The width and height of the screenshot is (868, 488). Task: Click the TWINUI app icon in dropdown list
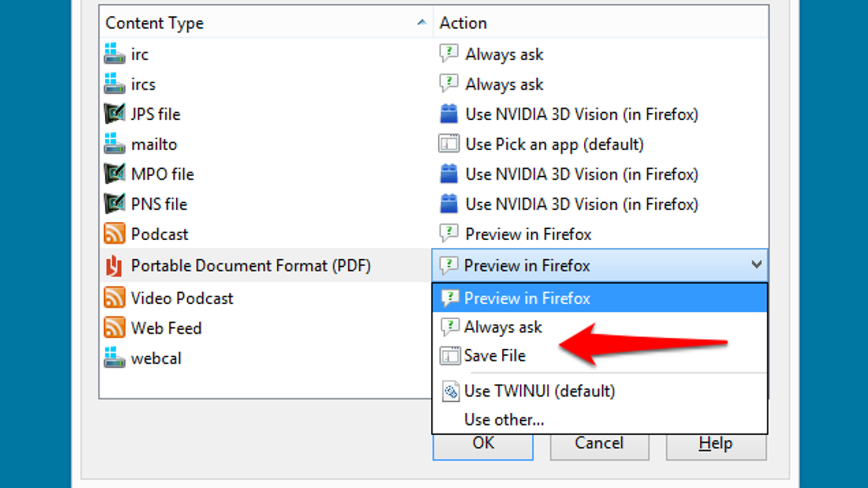[450, 391]
